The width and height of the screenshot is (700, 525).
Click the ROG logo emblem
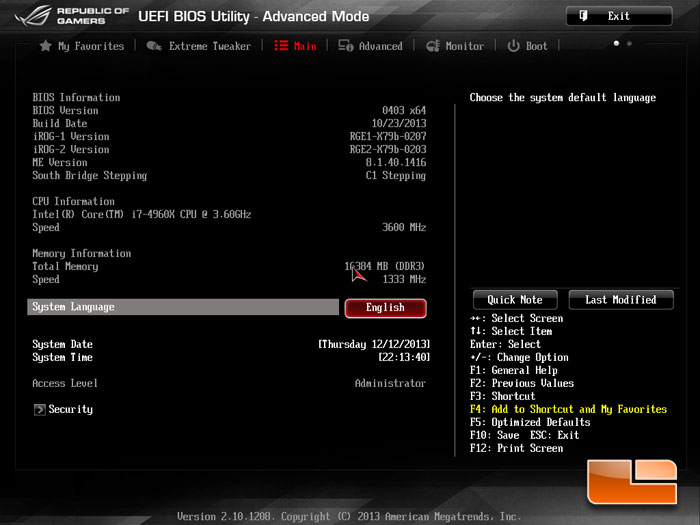click(33, 16)
